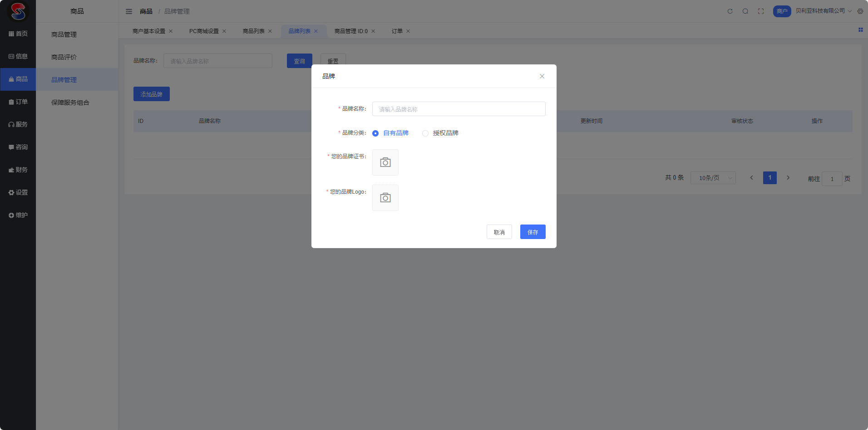Click the 保存 button in dialog
Viewport: 868px width, 430px height.
pos(533,232)
